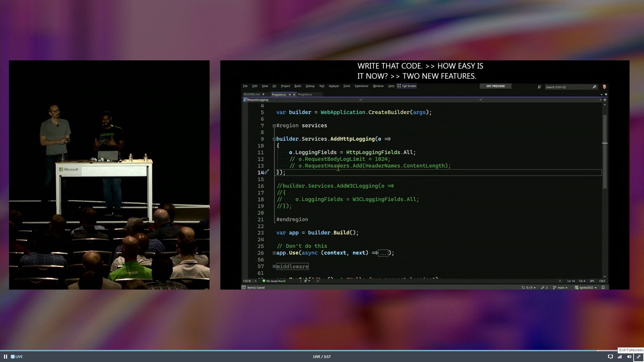Click AddHttpLogging on line 9
The width and height of the screenshot is (644, 362).
coord(352,139)
